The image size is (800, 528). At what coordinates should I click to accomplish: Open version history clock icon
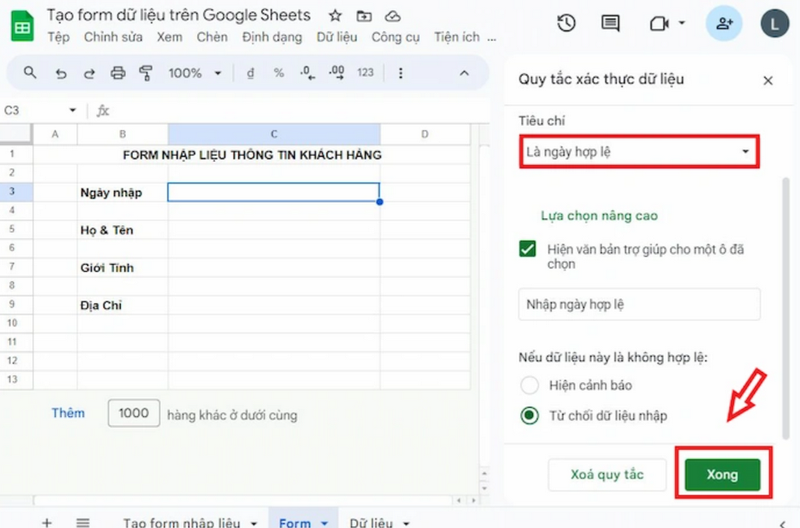coord(566,23)
